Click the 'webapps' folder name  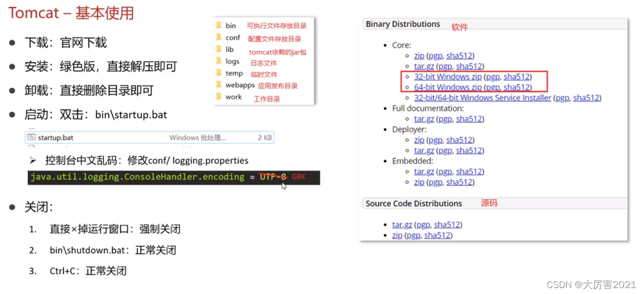pos(240,85)
